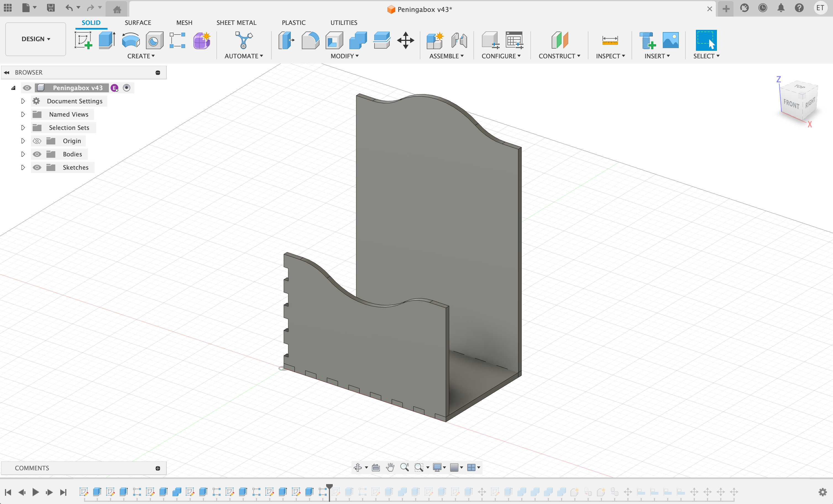Expand the Origin folder
833x504 pixels.
[x=23, y=141]
